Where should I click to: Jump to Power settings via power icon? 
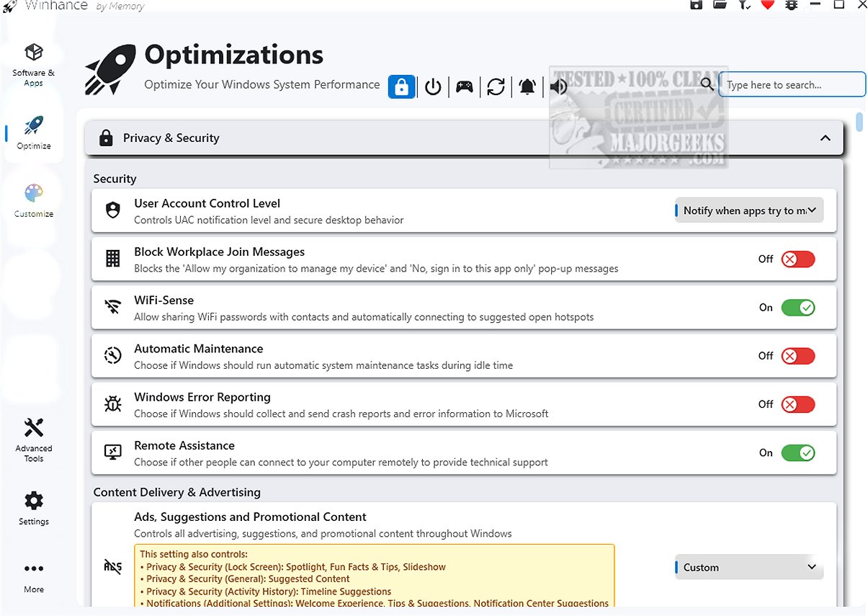pyautogui.click(x=433, y=87)
